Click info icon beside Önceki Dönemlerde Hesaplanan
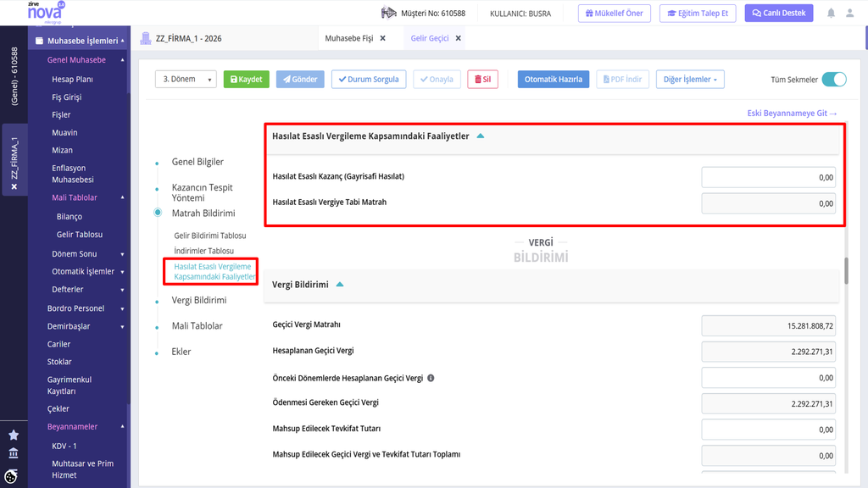The image size is (868, 488). coord(431,378)
